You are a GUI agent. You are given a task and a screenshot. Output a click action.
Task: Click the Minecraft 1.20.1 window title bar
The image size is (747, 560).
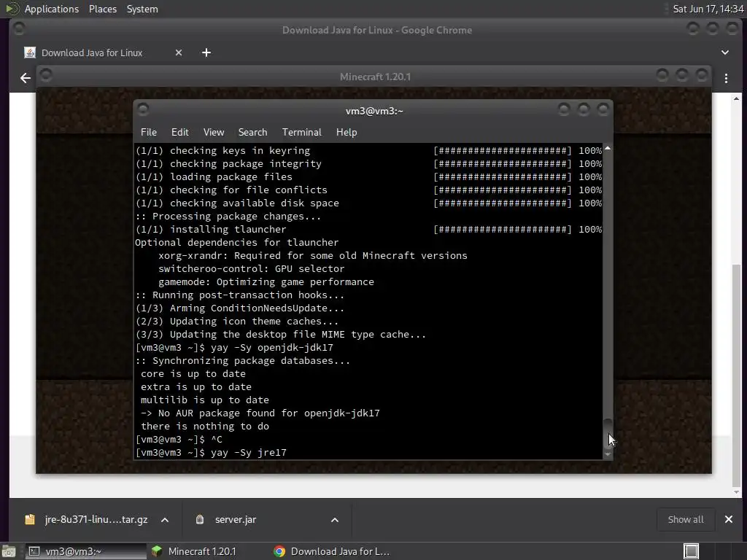375,77
